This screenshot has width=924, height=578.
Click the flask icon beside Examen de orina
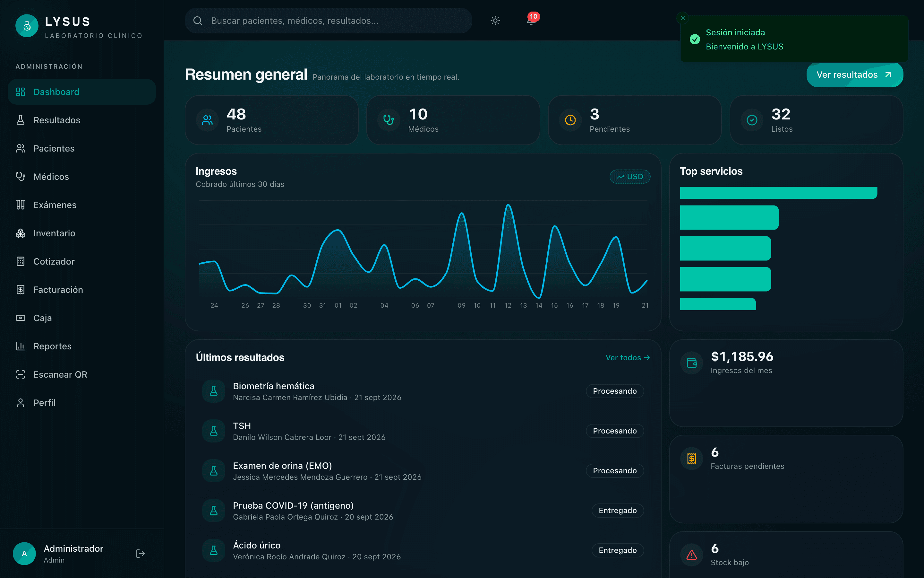click(x=214, y=470)
